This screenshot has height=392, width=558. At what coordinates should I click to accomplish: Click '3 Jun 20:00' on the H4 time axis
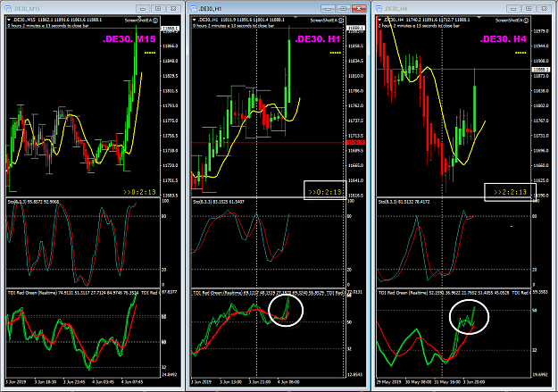[x=474, y=382]
